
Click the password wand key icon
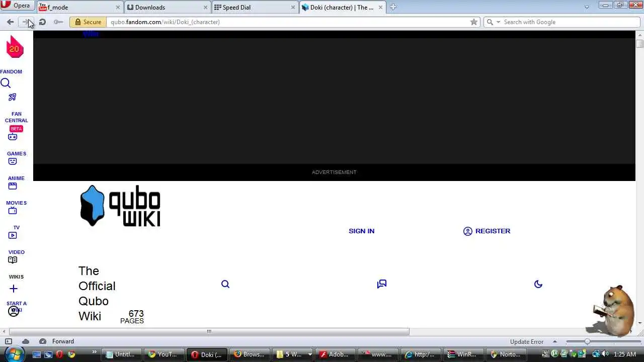pyautogui.click(x=58, y=22)
